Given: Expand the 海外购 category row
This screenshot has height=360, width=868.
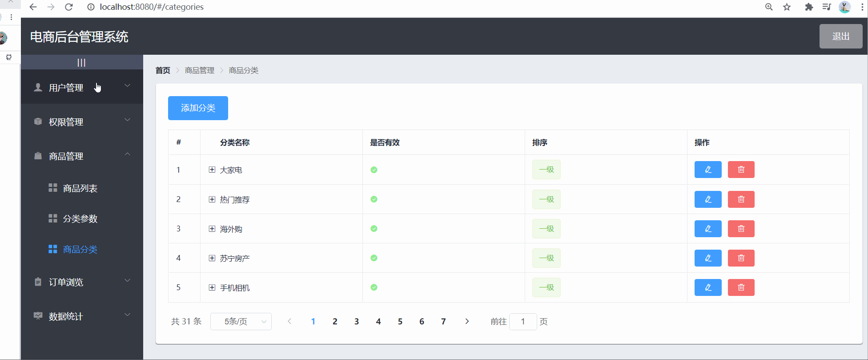Looking at the screenshot, I should point(212,229).
